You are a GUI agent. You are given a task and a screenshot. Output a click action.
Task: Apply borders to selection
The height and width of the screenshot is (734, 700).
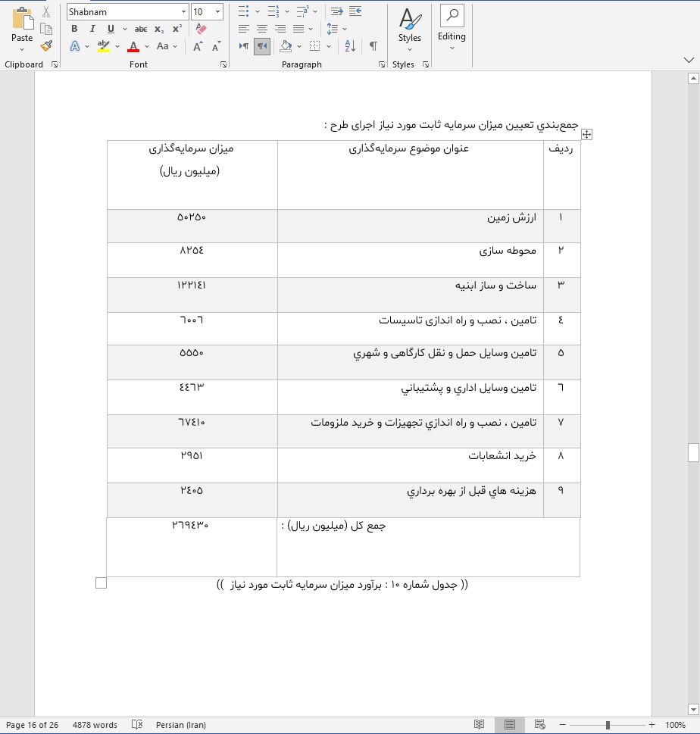[314, 46]
